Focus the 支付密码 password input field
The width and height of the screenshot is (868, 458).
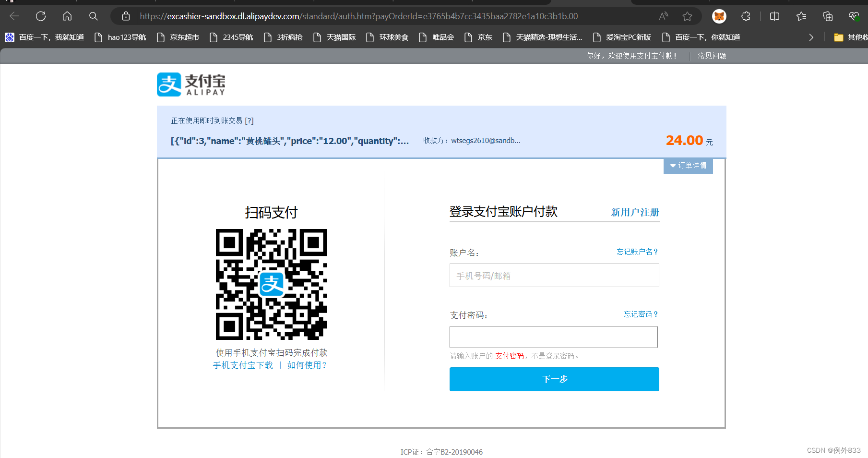click(x=554, y=337)
